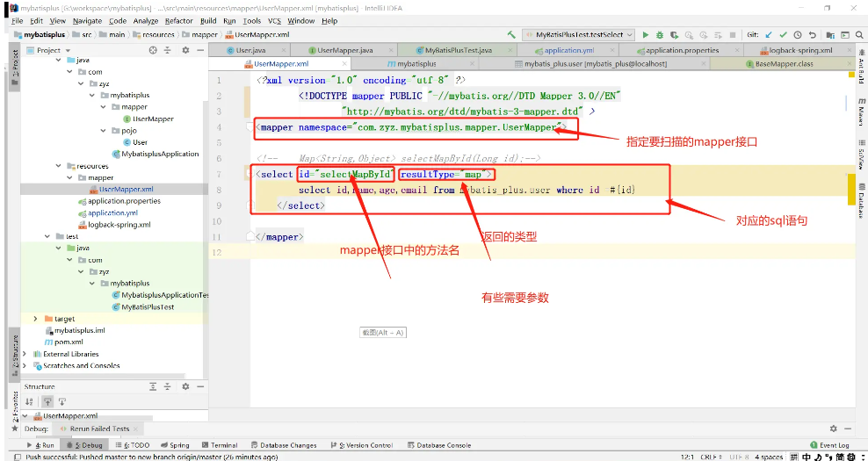
Task: Hide the Project panel with minus icon
Action: (x=199, y=50)
